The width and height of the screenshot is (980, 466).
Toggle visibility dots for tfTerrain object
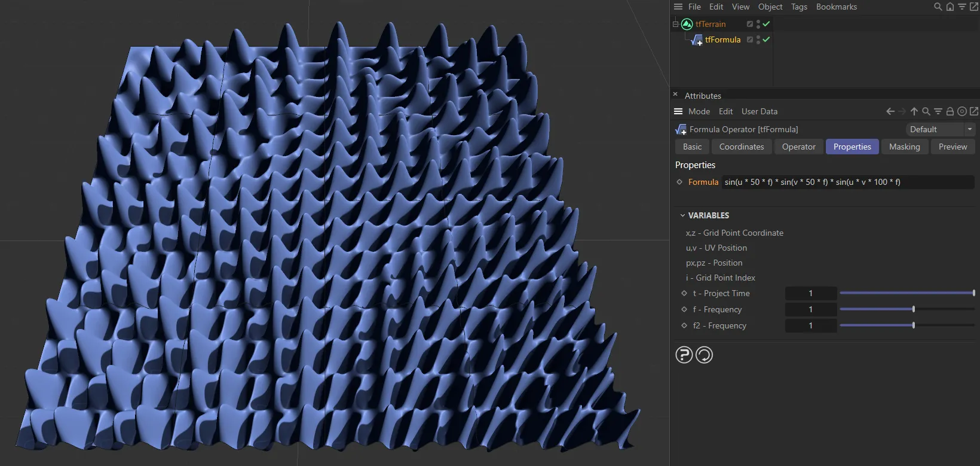pos(758,24)
